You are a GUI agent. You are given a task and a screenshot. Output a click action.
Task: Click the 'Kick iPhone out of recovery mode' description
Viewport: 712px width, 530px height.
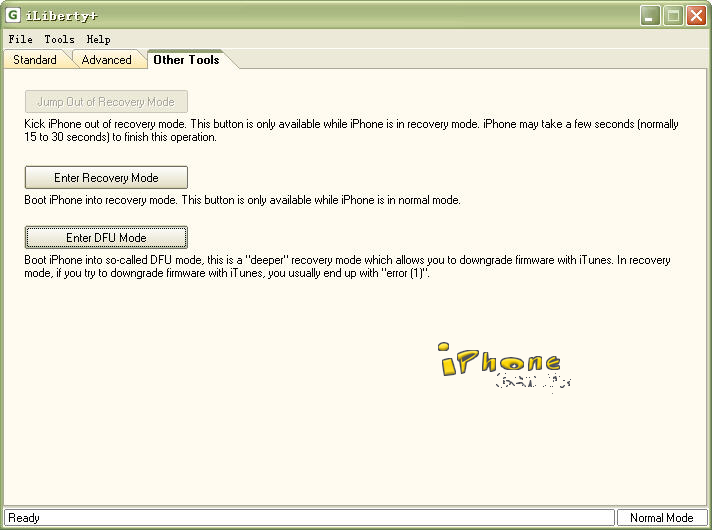point(351,130)
